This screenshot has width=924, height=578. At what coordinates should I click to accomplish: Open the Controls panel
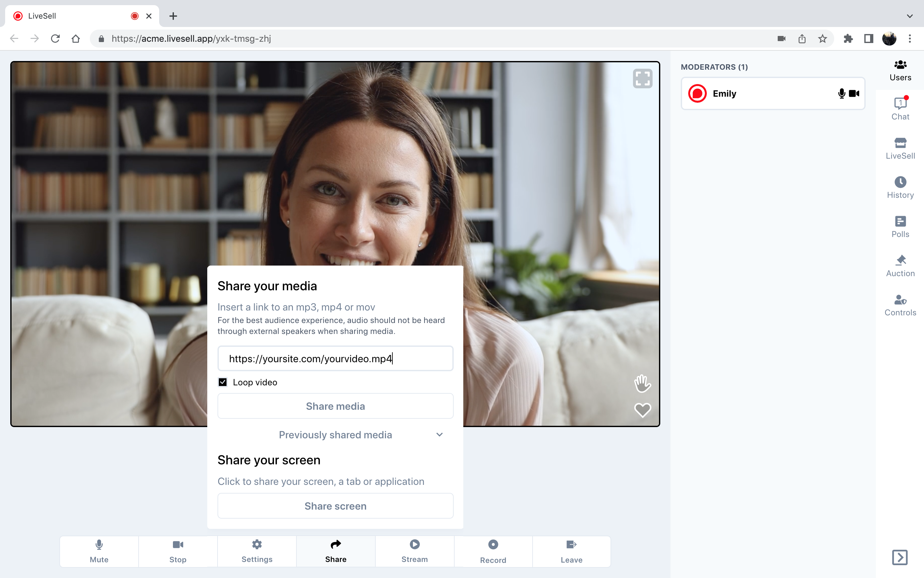point(900,305)
